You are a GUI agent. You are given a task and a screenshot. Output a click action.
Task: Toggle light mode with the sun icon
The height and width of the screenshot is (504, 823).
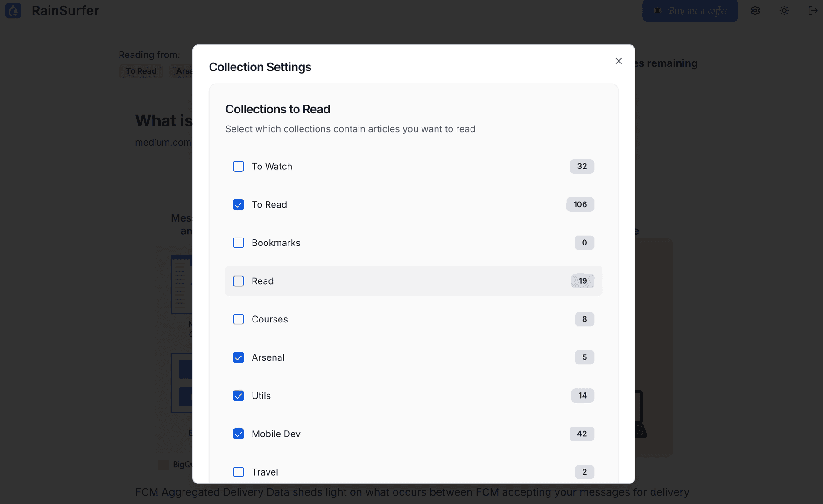point(784,10)
